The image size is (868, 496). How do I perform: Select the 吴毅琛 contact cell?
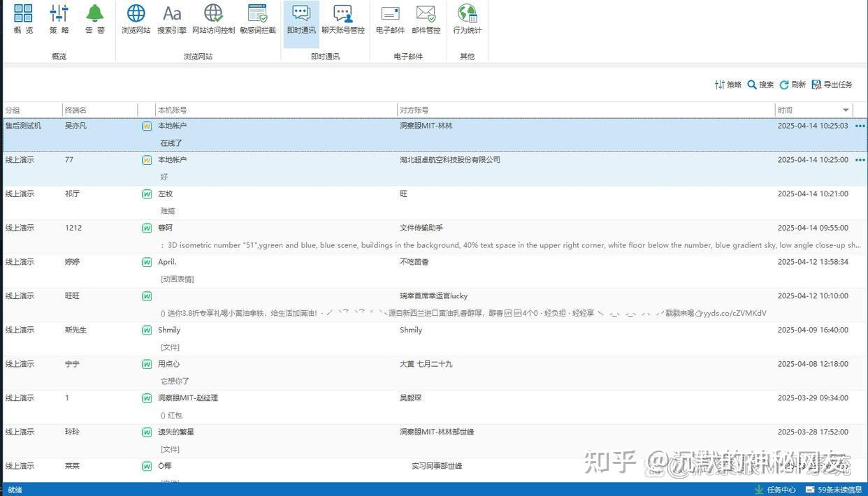(410, 398)
